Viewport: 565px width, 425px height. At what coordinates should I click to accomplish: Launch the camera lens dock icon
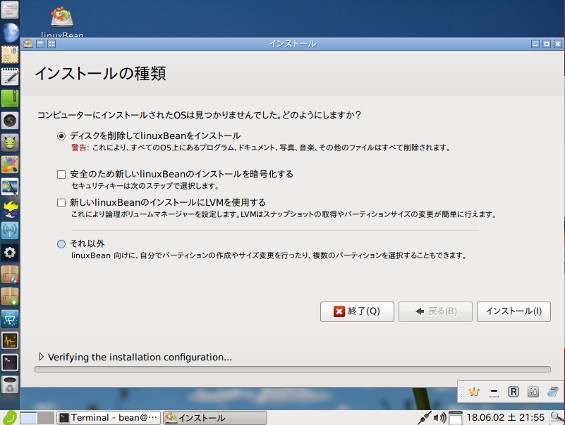[x=10, y=120]
